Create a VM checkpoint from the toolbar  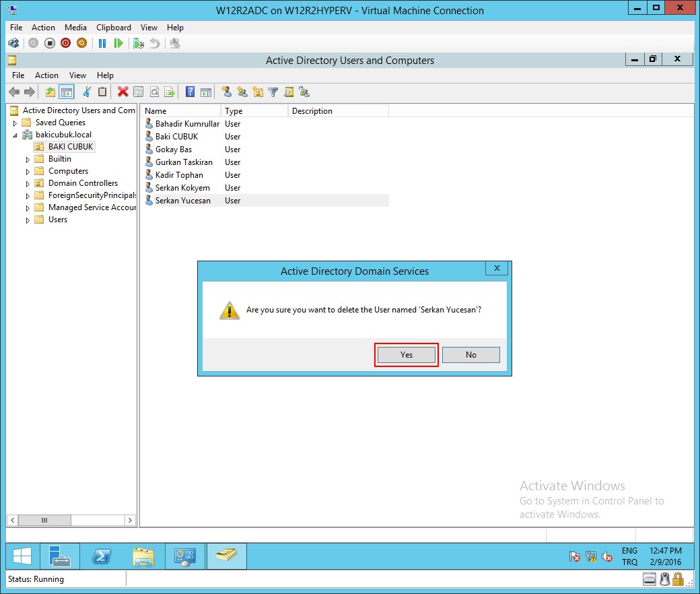pos(139,43)
